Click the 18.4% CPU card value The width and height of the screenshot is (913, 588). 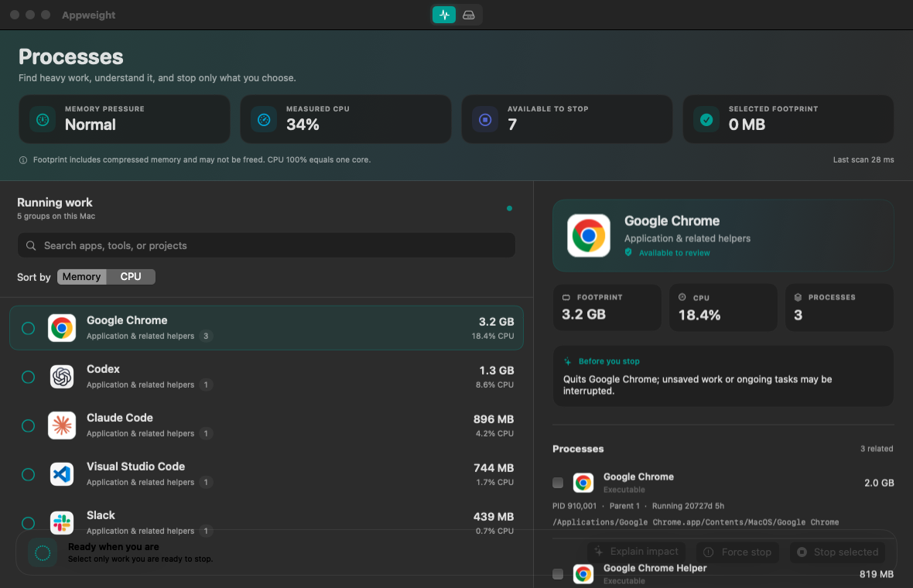pyautogui.click(x=699, y=316)
